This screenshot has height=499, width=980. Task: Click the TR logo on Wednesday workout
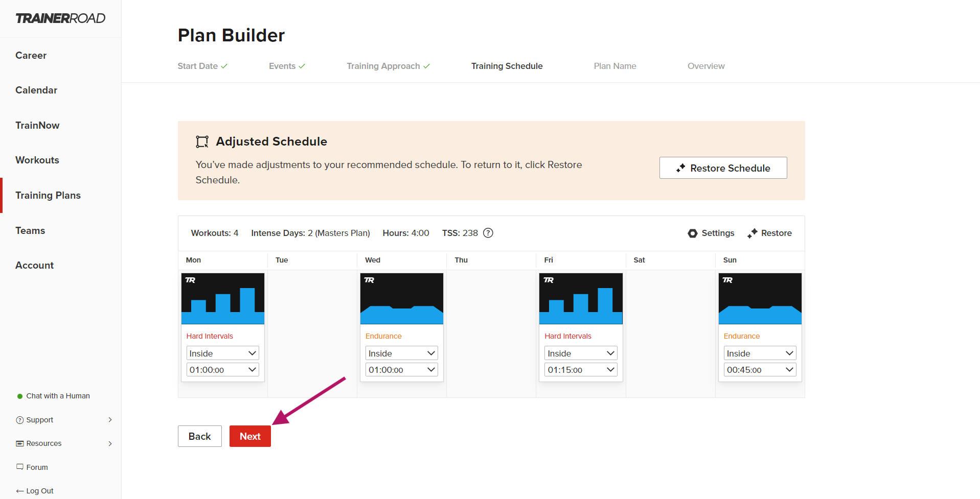pos(369,280)
